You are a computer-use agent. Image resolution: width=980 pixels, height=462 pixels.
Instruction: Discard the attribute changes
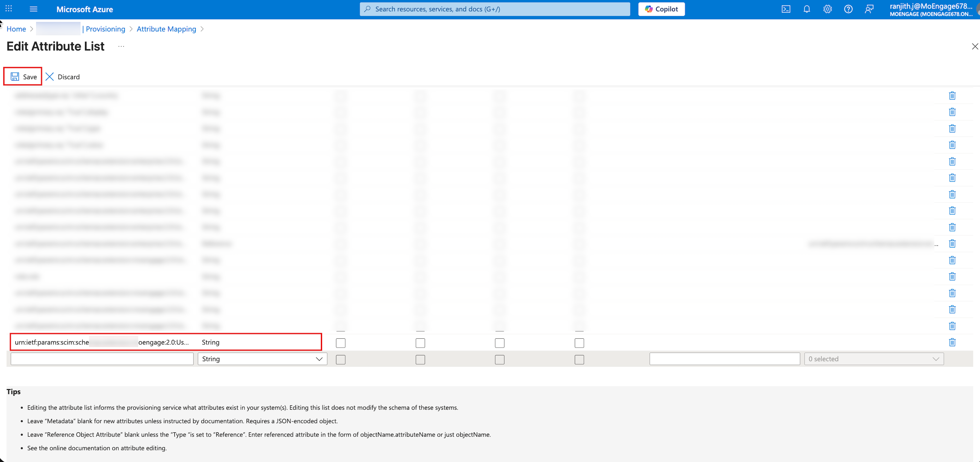pos(63,77)
